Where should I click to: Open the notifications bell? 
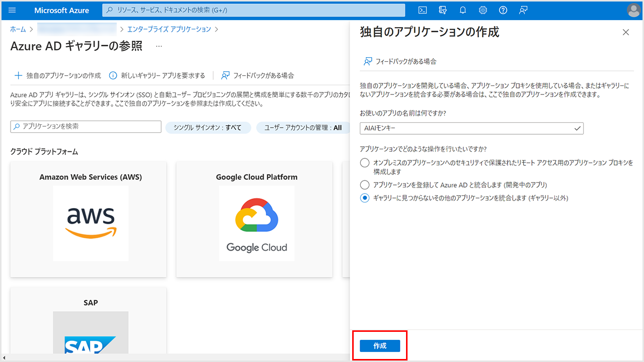(463, 10)
